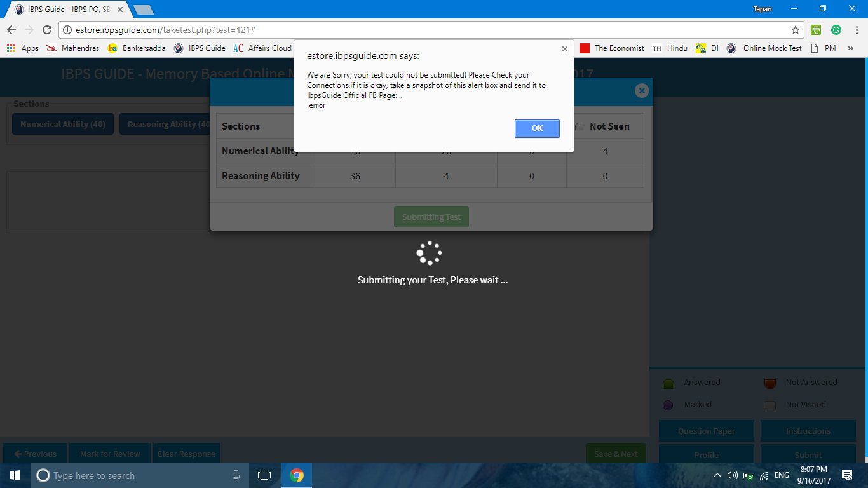Viewport: 868px width, 488px height.
Task: Open The Economist bookmark
Action: 612,48
